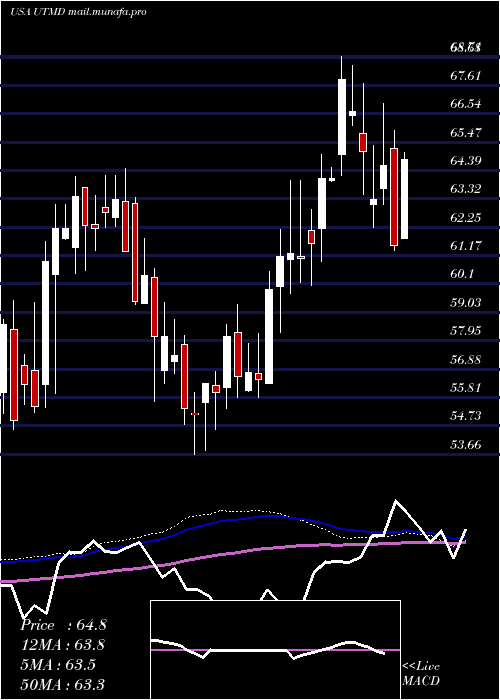Viewport: 500px width, 700px height.
Task: Select the 66.54 price axis label
Action: 466,104
